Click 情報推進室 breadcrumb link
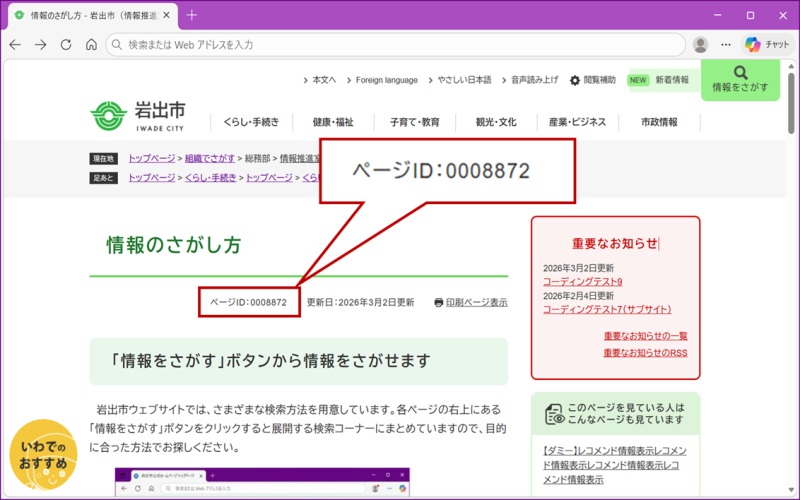Image resolution: width=800 pixels, height=500 pixels. pyautogui.click(x=300, y=159)
